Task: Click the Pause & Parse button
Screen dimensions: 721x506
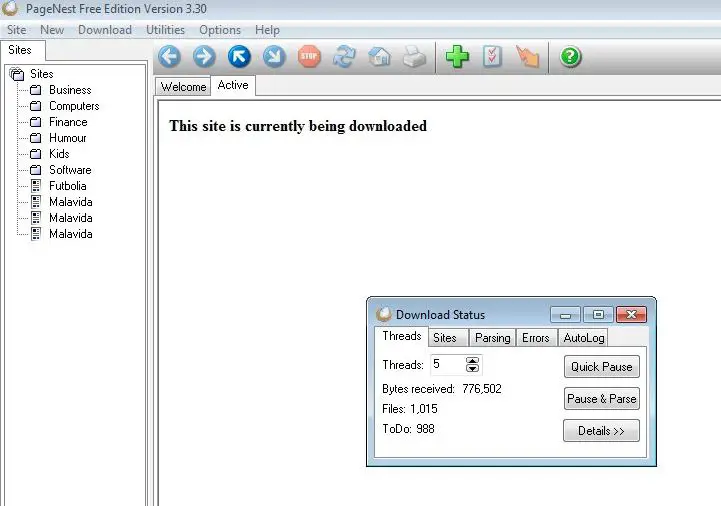Action: click(x=601, y=398)
